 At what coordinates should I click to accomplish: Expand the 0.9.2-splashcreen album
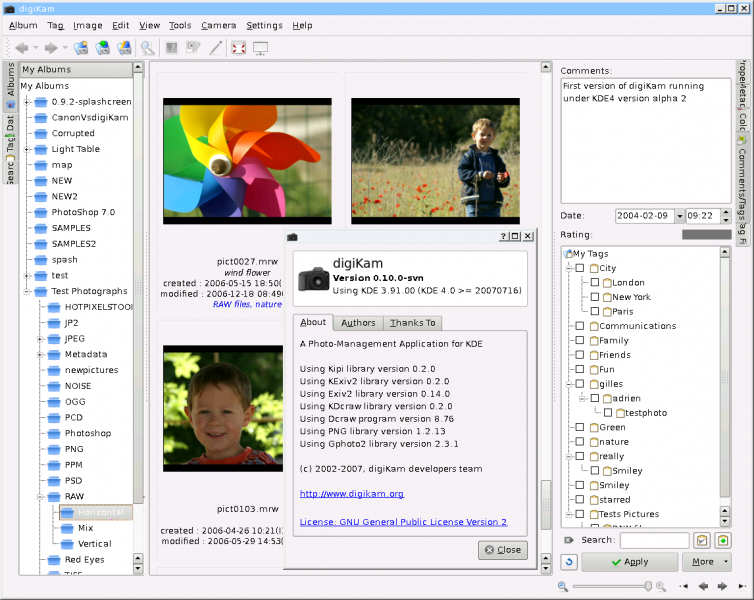(x=27, y=102)
